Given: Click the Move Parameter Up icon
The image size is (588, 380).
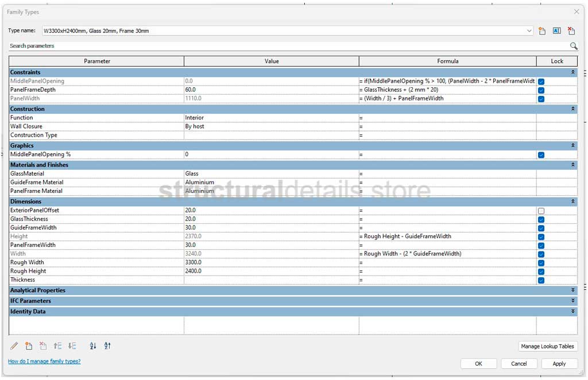Looking at the screenshot, I should [x=57, y=346].
